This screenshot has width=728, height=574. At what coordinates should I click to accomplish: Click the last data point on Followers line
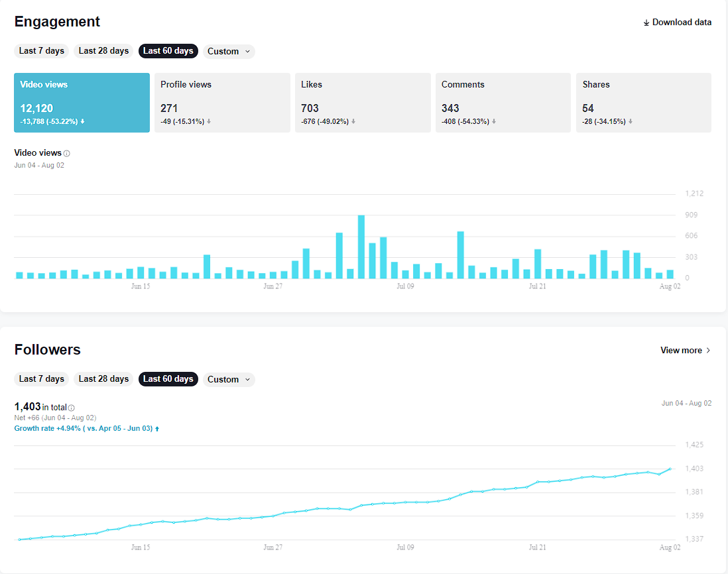pyautogui.click(x=670, y=469)
